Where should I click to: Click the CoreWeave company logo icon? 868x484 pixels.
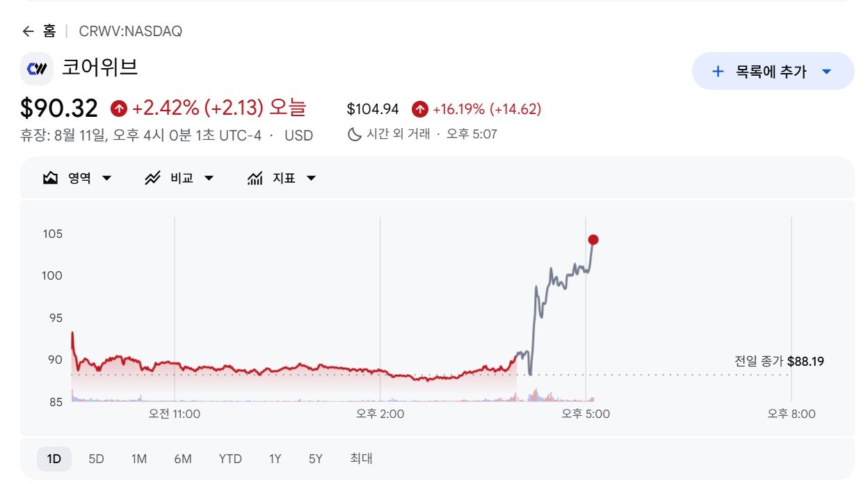[36, 68]
